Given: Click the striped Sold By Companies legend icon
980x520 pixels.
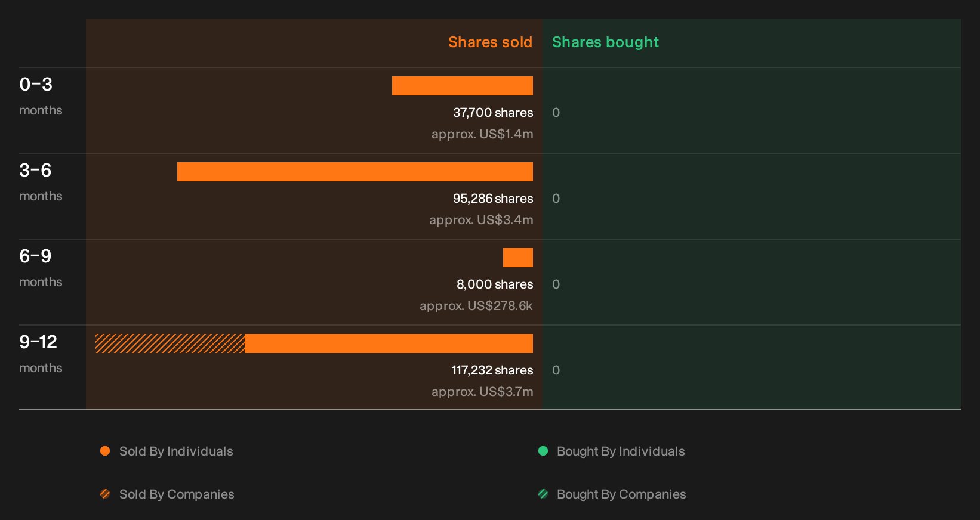Looking at the screenshot, I should tap(105, 494).
